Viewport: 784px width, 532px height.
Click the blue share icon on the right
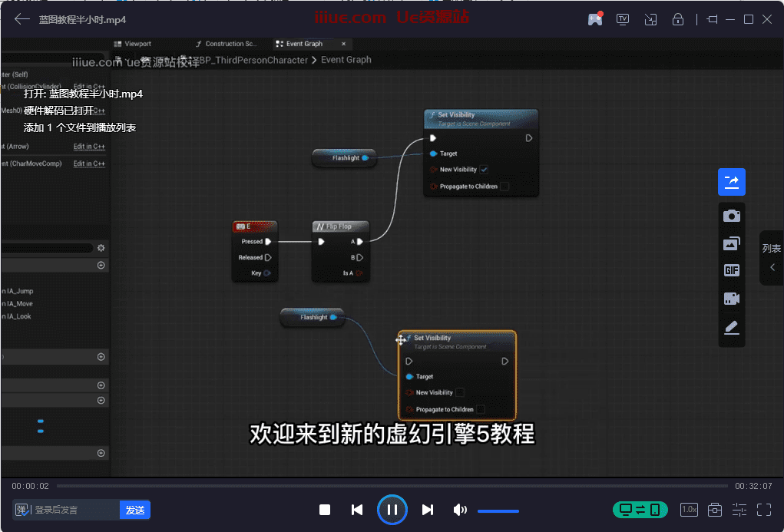731,182
